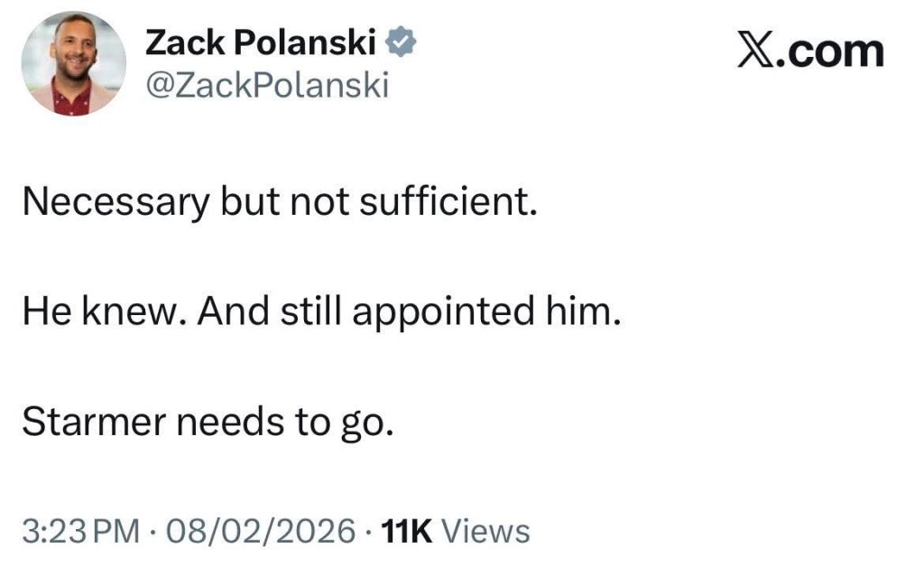This screenshot has width=924, height=567.
Task: Click Zack Polanski's profile avatar photo
Action: (x=74, y=62)
